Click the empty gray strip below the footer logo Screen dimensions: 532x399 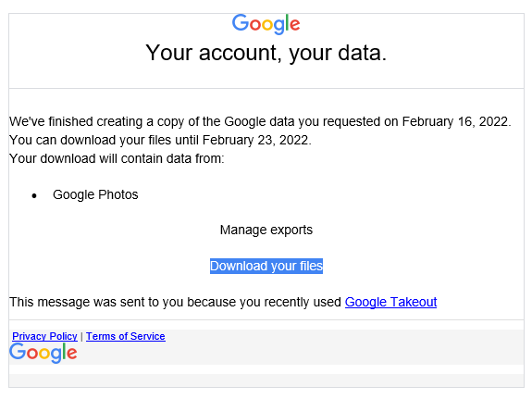click(266, 380)
